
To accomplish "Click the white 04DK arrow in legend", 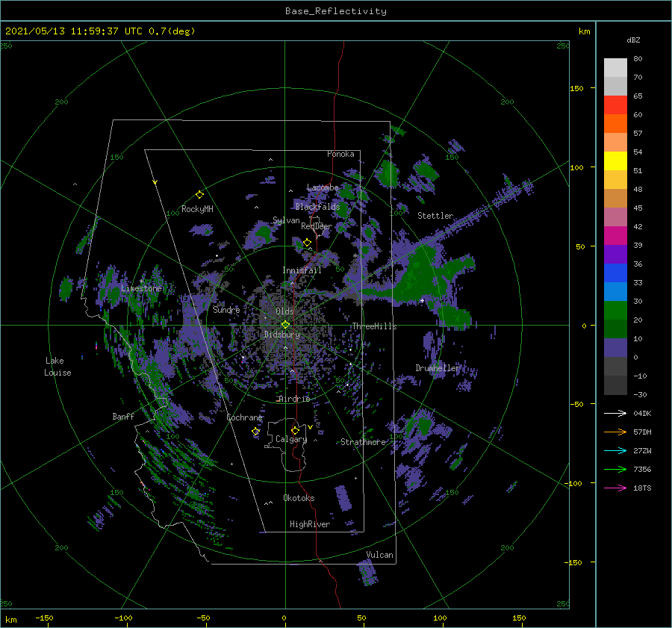I will [615, 413].
